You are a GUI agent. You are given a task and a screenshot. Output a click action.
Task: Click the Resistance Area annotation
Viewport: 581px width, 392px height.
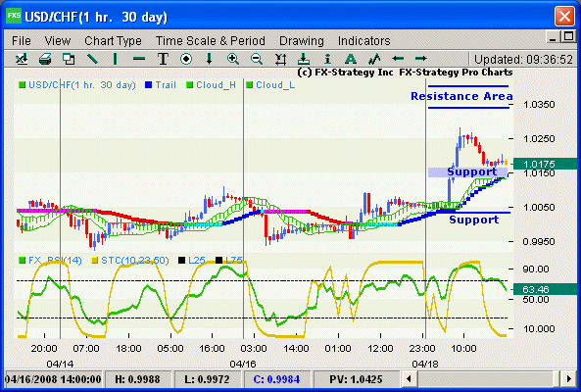click(461, 96)
